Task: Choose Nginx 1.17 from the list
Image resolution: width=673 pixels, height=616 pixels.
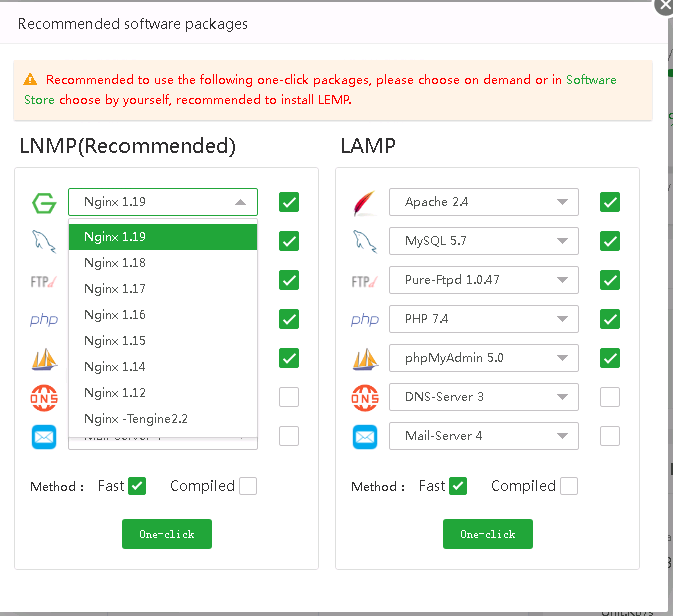Action: coord(163,289)
